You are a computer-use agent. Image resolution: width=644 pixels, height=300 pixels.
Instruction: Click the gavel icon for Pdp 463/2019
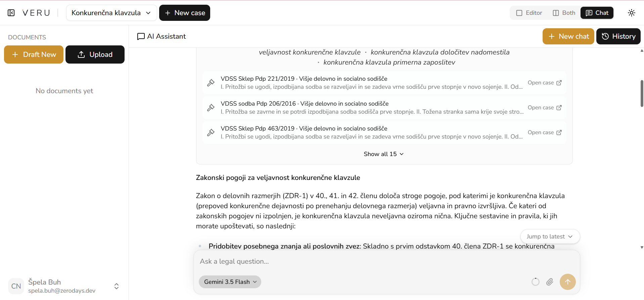pos(211,133)
